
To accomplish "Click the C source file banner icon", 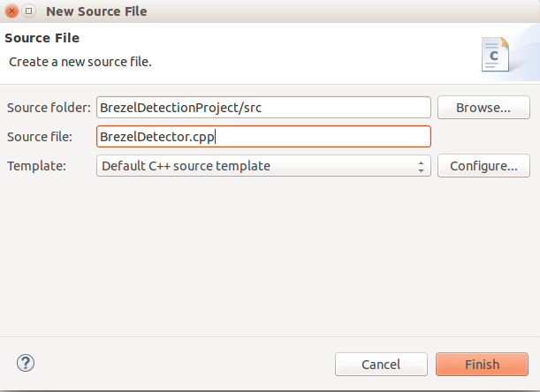I will (x=495, y=54).
